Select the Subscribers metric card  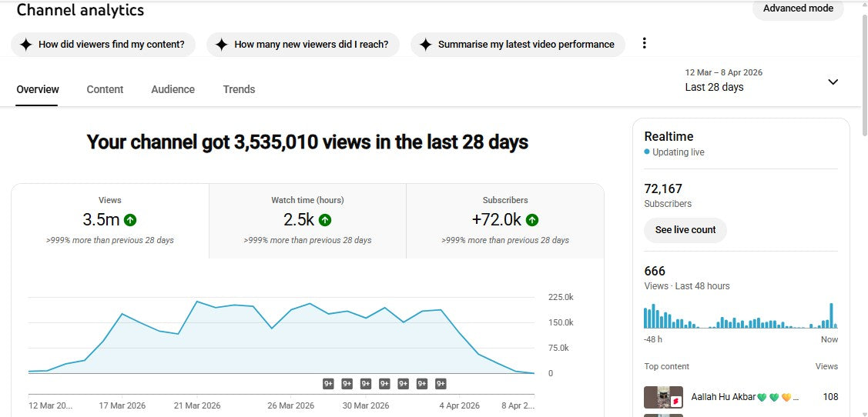point(505,222)
